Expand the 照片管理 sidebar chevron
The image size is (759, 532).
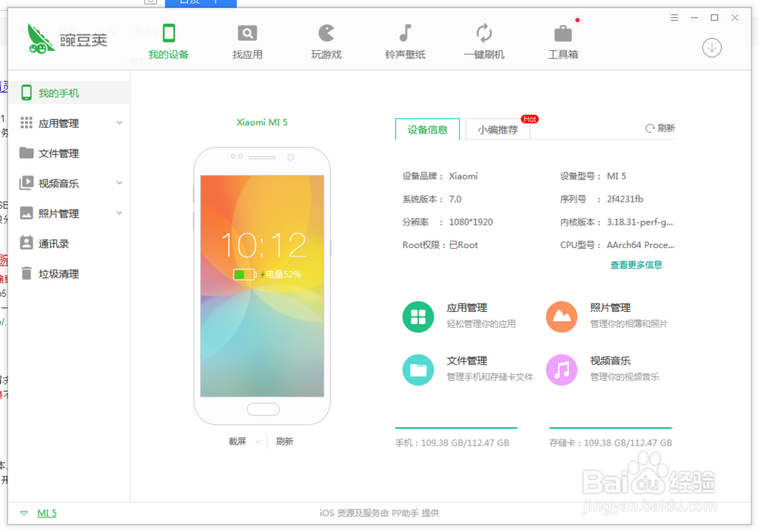119,213
